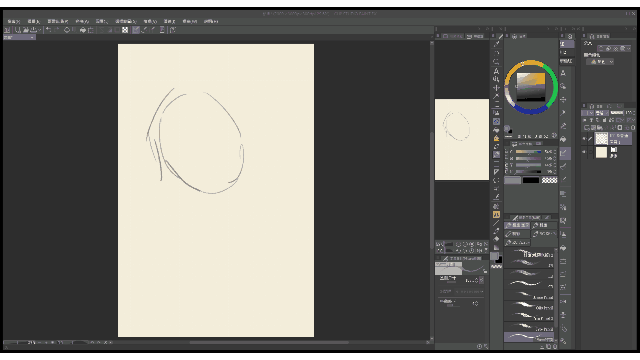Click the navigator canvas thumbnail
640x360 pixels.
(x=462, y=139)
